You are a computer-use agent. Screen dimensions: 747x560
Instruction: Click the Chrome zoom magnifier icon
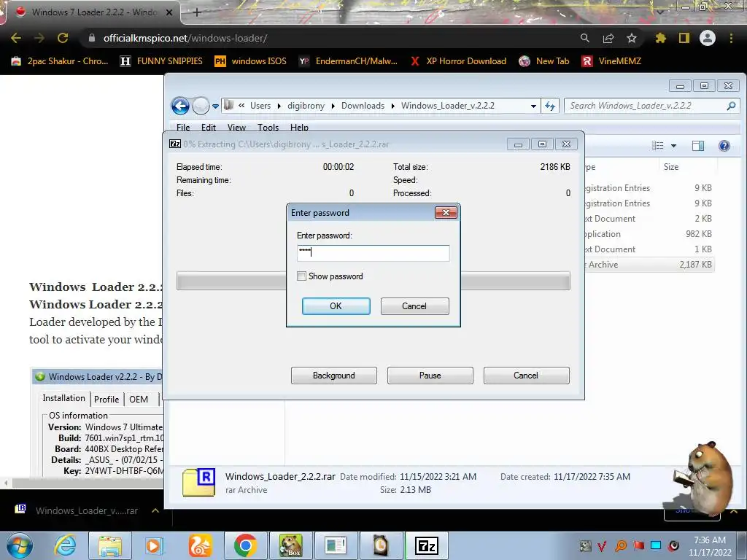584,38
